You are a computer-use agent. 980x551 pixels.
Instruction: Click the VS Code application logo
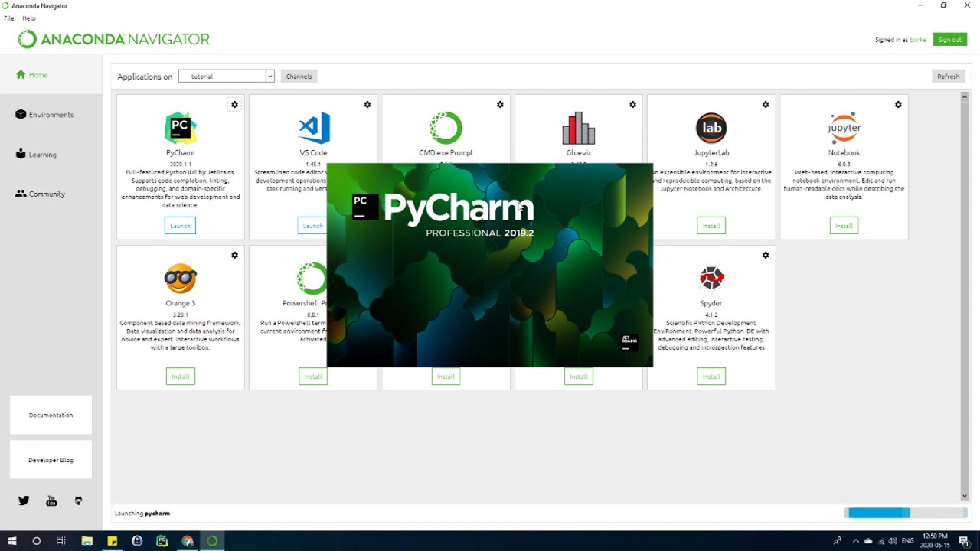click(x=314, y=128)
